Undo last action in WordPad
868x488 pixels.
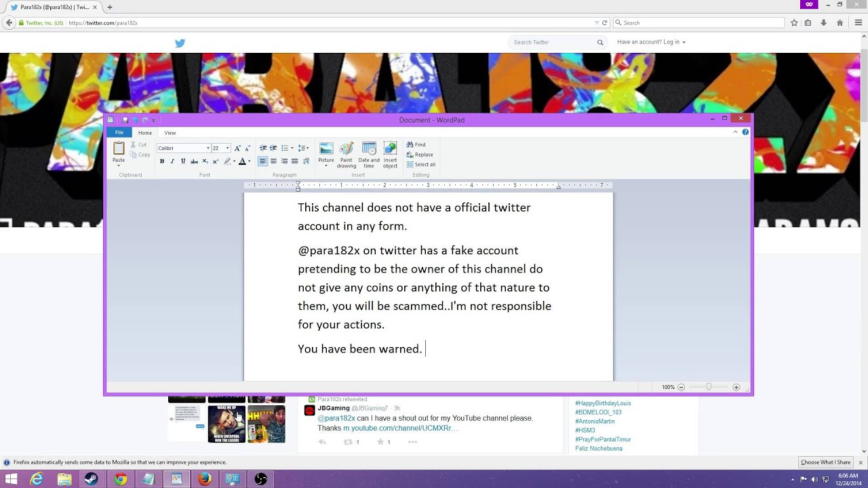pos(135,120)
